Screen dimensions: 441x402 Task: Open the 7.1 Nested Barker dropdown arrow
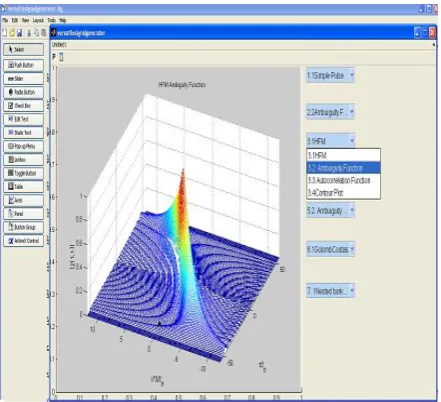tap(352, 291)
